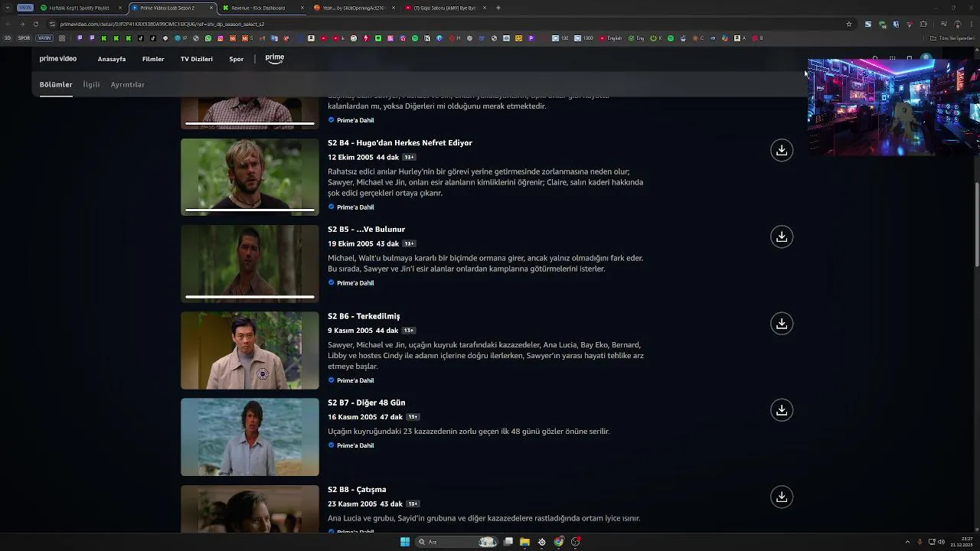Download episode S2 B7 Diğer 48 Gün

(782, 410)
